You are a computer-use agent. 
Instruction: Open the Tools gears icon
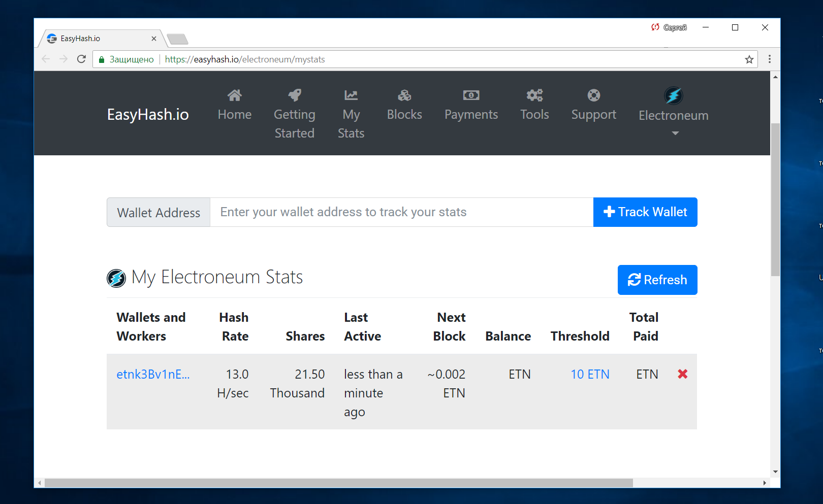[x=534, y=95]
